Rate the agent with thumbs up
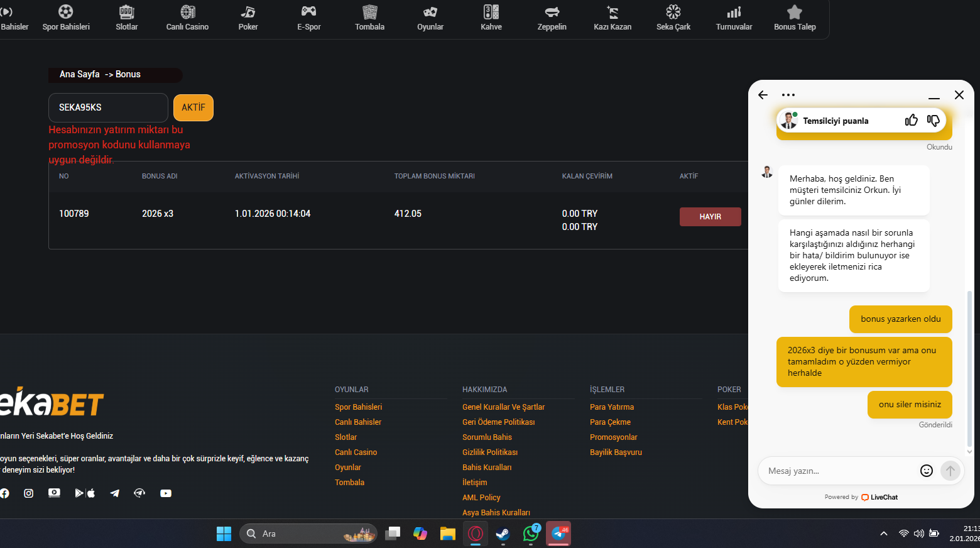980x548 pixels. tap(912, 120)
